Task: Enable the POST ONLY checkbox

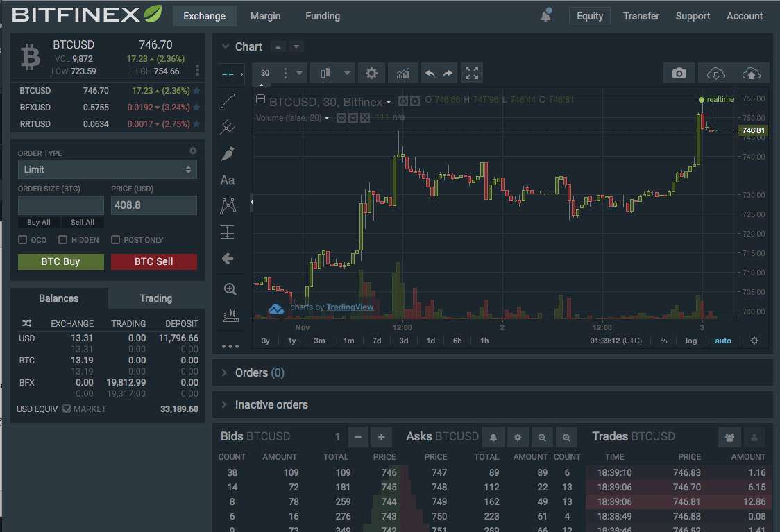Action: click(x=115, y=240)
